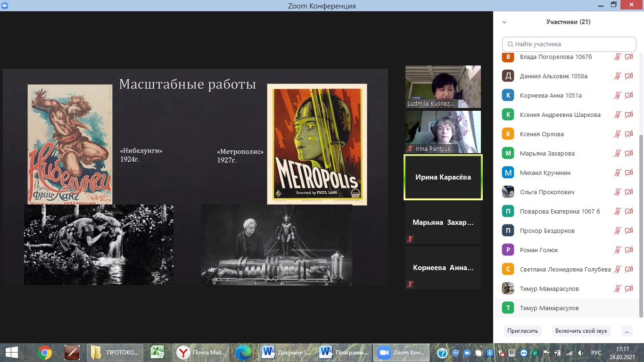Click РУС language indicator in tray
The height and width of the screenshot is (362, 644).
point(596,353)
